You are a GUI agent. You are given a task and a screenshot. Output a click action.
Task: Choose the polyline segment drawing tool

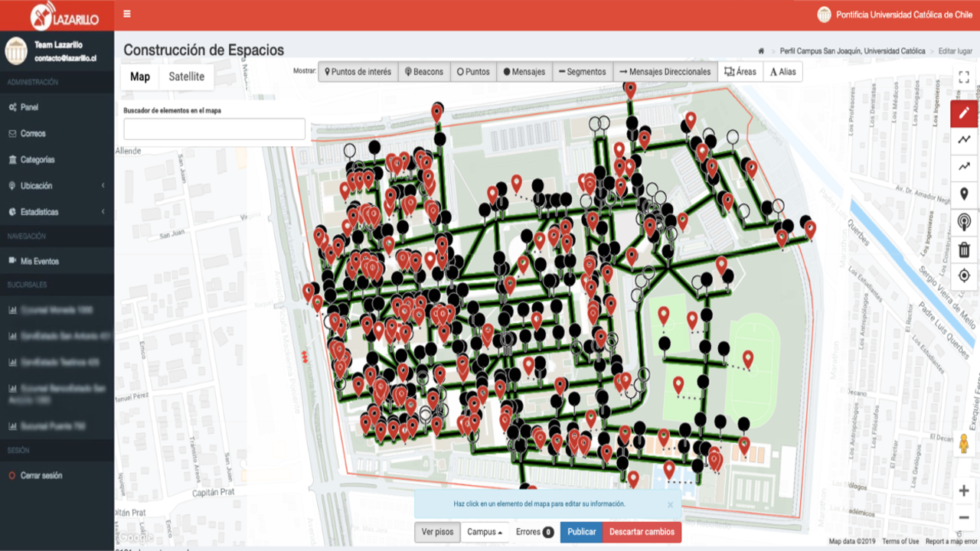click(x=964, y=139)
